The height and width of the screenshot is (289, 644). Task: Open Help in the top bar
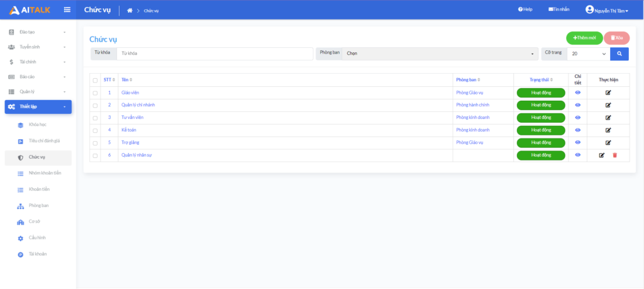coord(525,9)
